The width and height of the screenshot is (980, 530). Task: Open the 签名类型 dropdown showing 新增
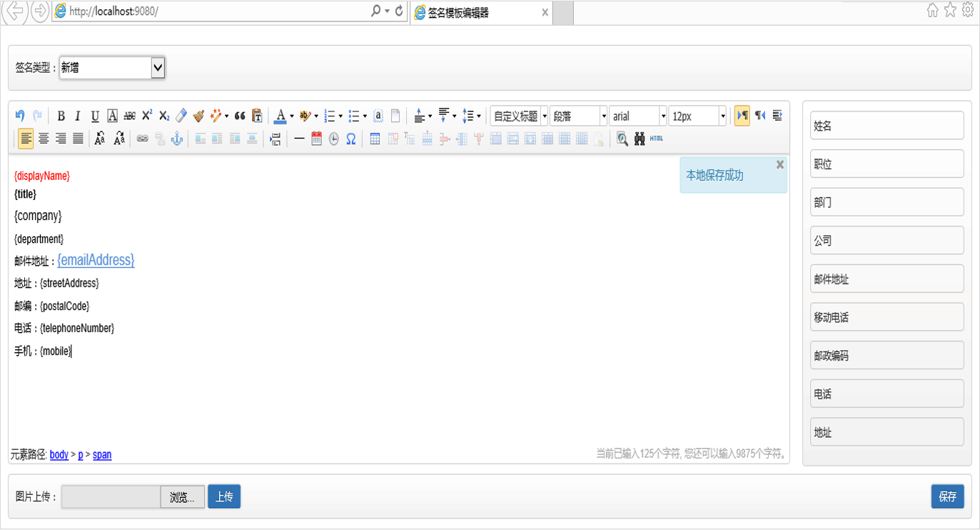(x=112, y=68)
